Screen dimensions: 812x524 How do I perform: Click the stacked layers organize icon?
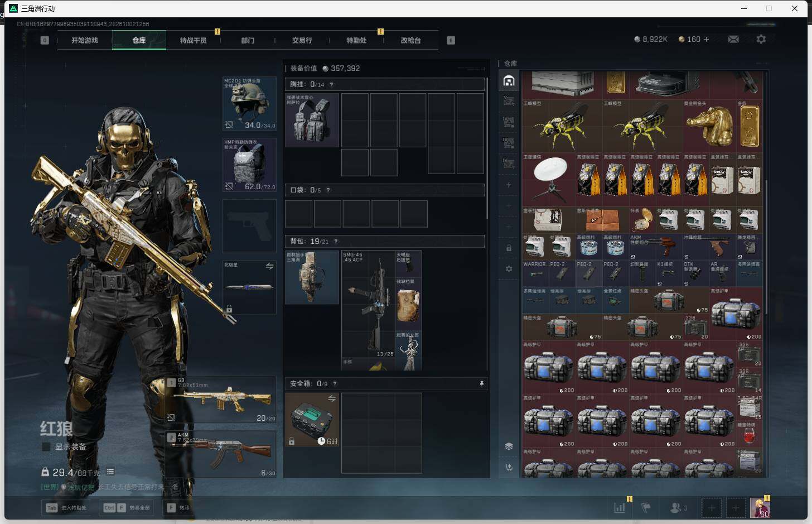(x=509, y=446)
